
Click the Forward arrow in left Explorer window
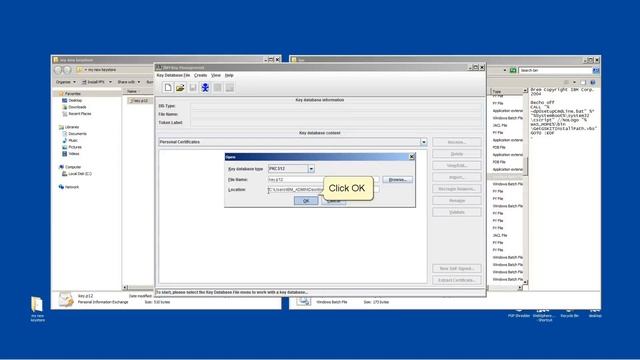67,70
